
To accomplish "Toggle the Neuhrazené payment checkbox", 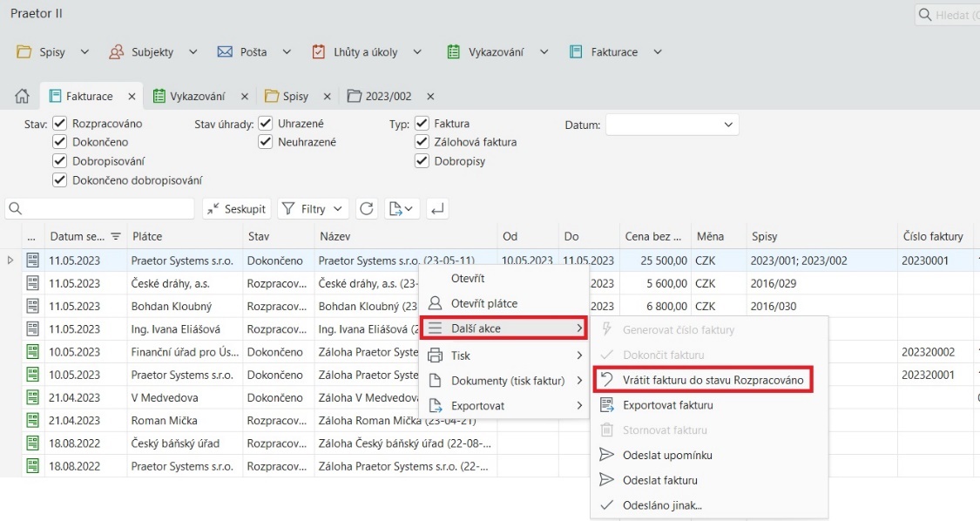I will click(266, 142).
